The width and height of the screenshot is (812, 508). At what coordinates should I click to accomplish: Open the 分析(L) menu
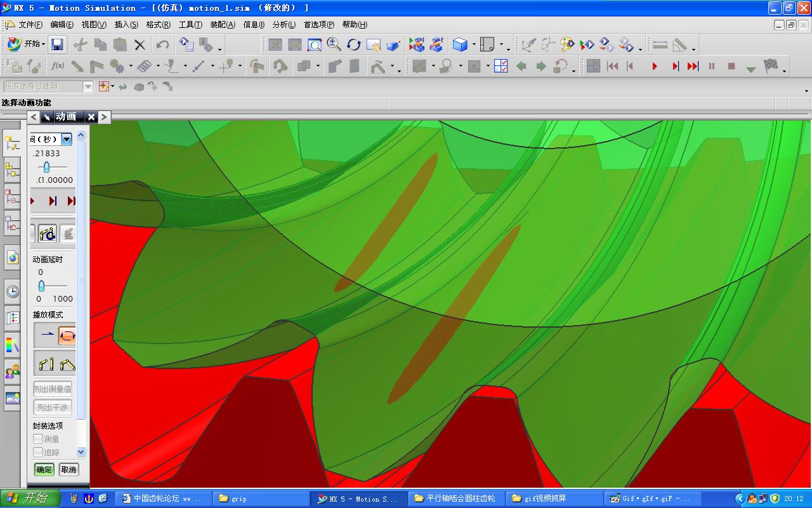pyautogui.click(x=284, y=25)
